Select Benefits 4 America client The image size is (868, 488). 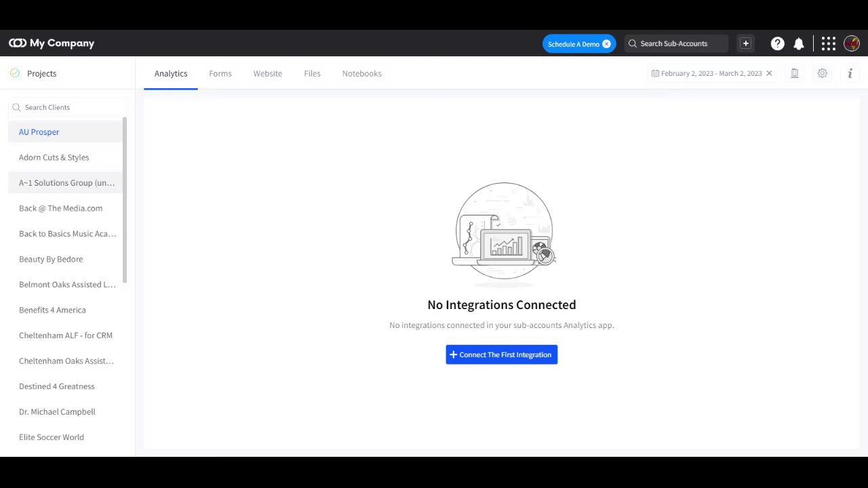[66, 310]
